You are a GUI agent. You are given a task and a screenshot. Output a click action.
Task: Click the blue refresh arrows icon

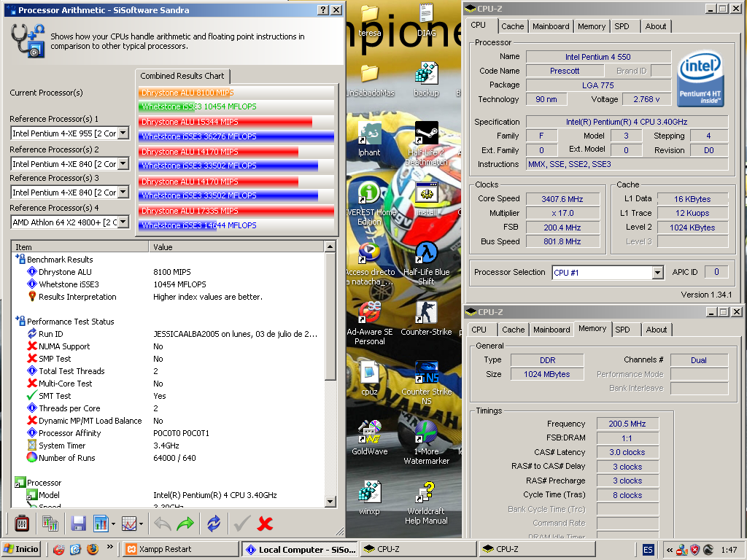214,523
